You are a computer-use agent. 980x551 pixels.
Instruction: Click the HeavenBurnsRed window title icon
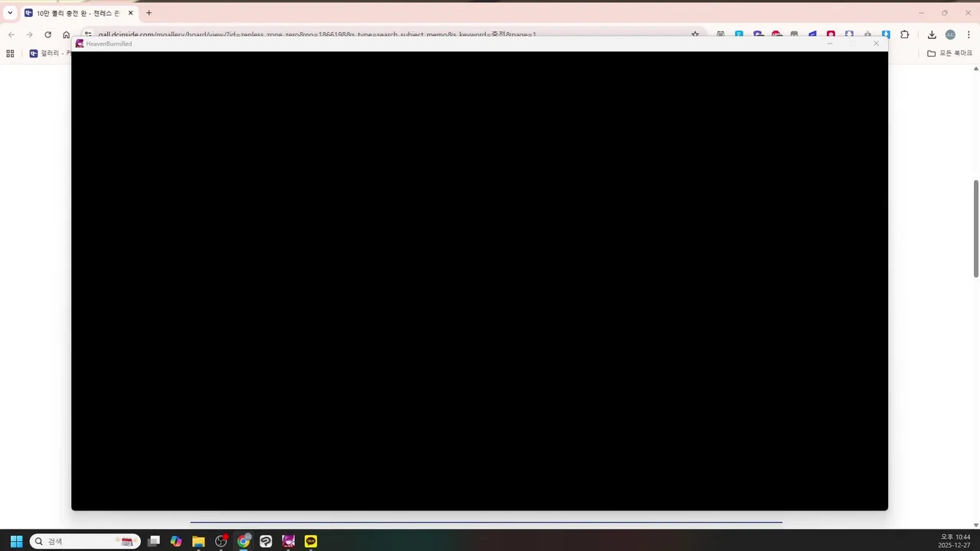click(x=80, y=44)
